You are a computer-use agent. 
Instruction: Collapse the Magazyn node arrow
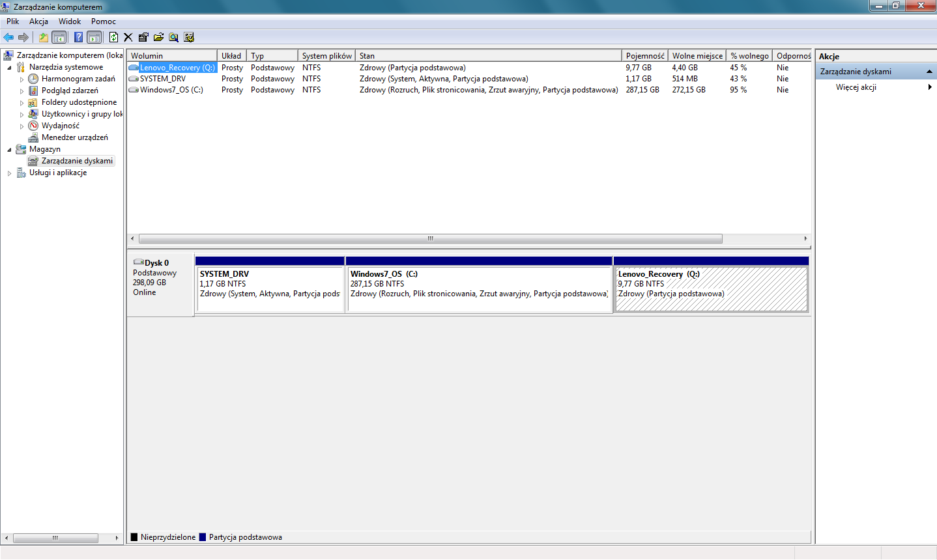(9, 149)
